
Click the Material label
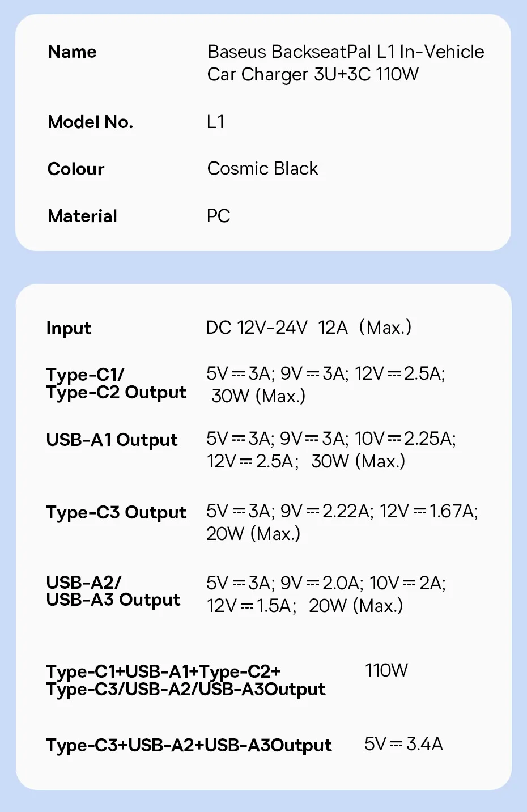[x=82, y=216]
